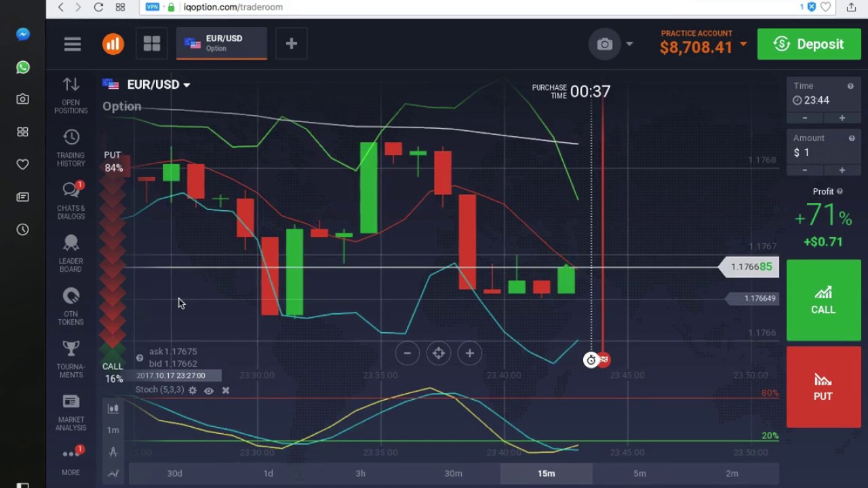Zoom in the chart
The height and width of the screenshot is (488, 868).
[x=470, y=353]
